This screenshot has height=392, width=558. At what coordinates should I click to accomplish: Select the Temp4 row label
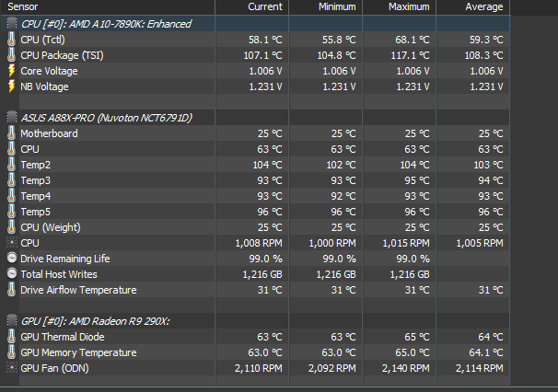[x=36, y=196]
